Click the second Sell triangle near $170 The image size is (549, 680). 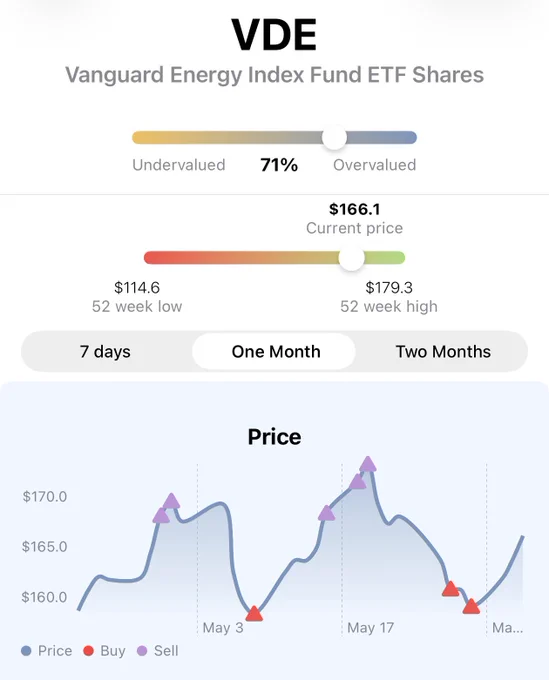point(171,501)
